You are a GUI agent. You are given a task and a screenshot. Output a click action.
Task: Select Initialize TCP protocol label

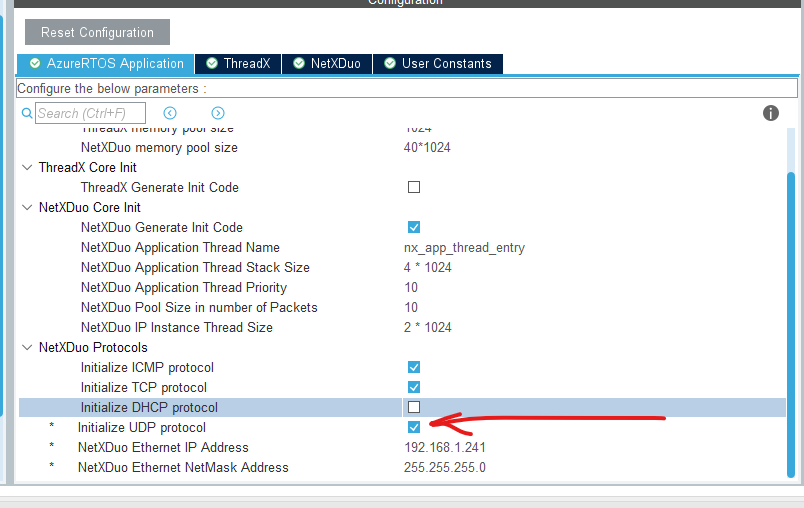144,388
